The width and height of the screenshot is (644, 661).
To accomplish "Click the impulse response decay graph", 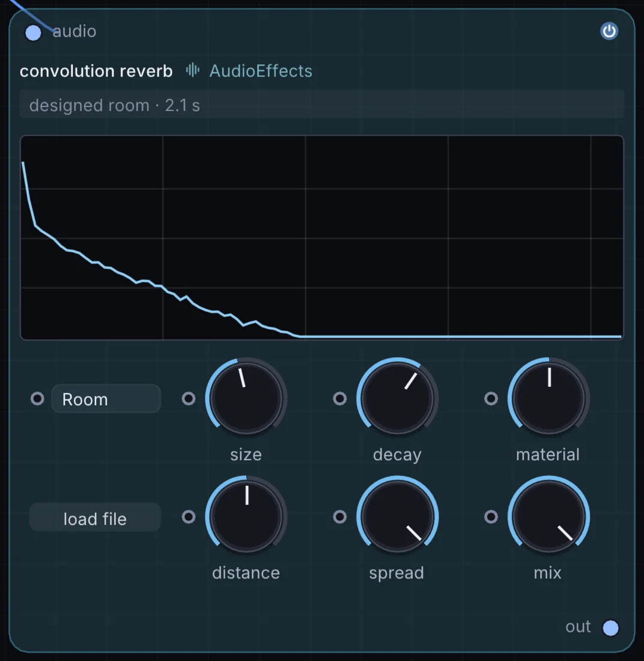I will (x=322, y=237).
